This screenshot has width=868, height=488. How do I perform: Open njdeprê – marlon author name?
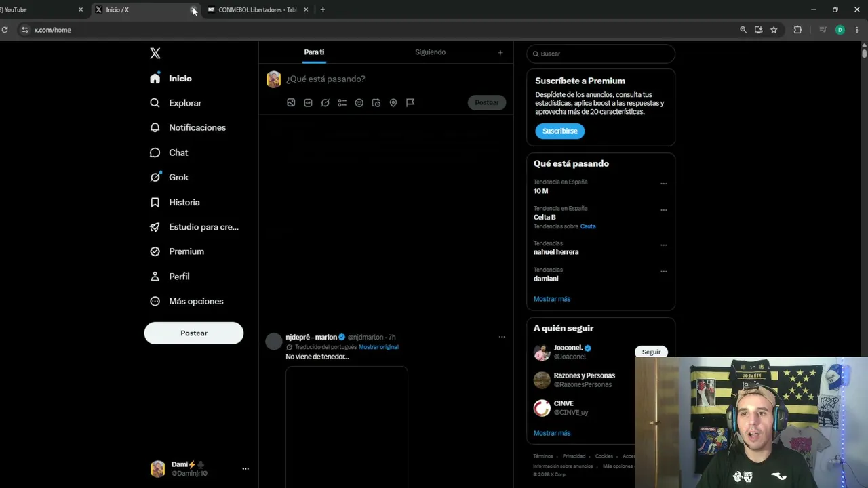tap(311, 337)
